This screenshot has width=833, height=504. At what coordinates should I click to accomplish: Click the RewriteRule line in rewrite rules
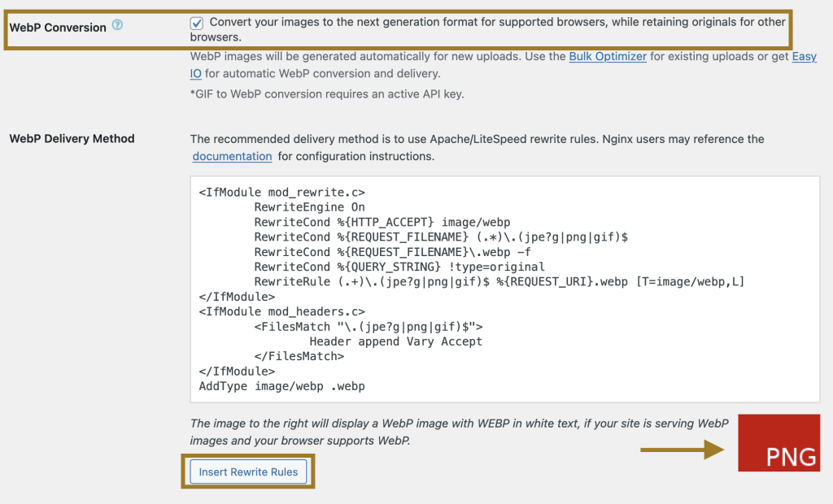[x=499, y=282]
